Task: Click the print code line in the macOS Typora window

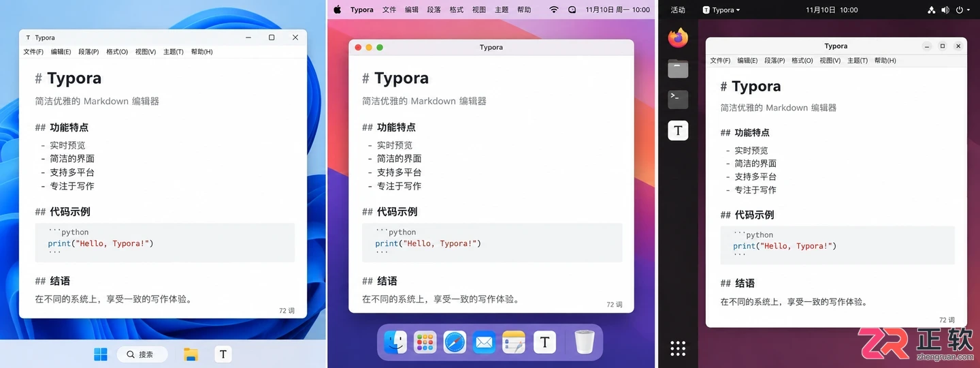Action: click(428, 243)
